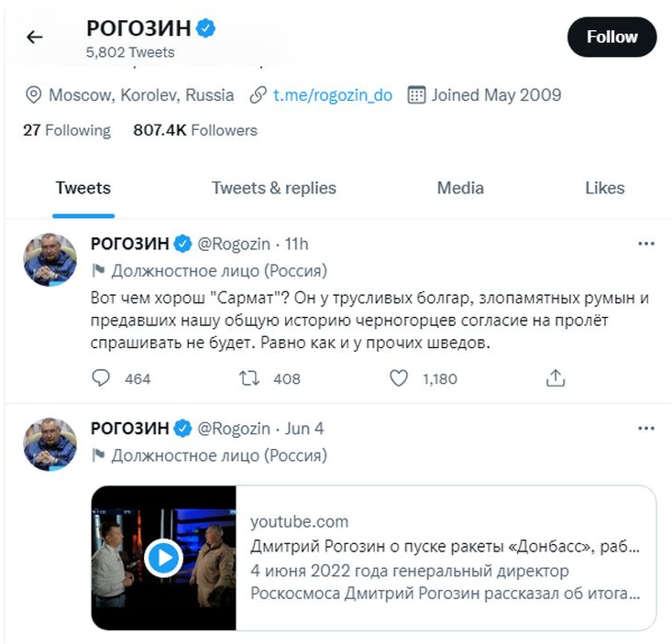Image resolution: width=672 pixels, height=644 pixels.
Task: Click the back arrow icon
Action: (35, 38)
